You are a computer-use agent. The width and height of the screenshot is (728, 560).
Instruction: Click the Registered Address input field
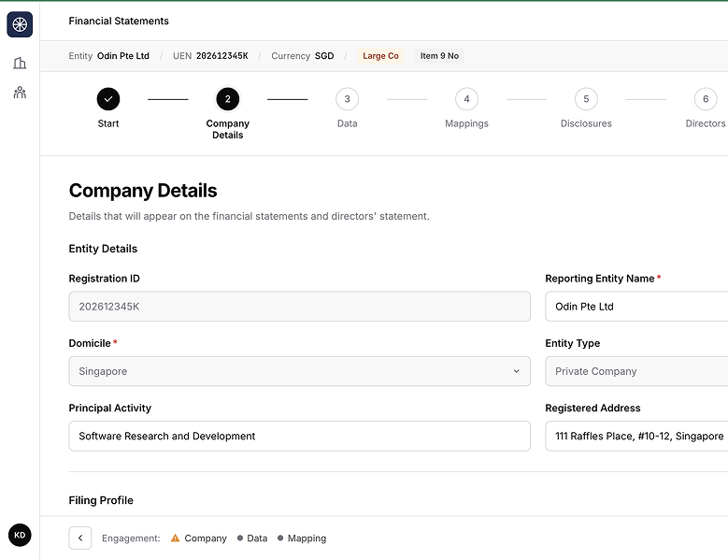point(635,436)
